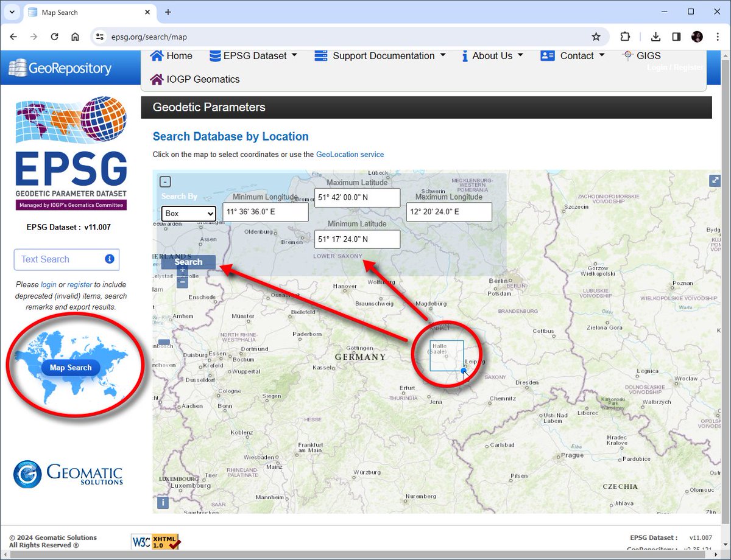
Task: Open the Chrome profile avatar
Action: 697,37
